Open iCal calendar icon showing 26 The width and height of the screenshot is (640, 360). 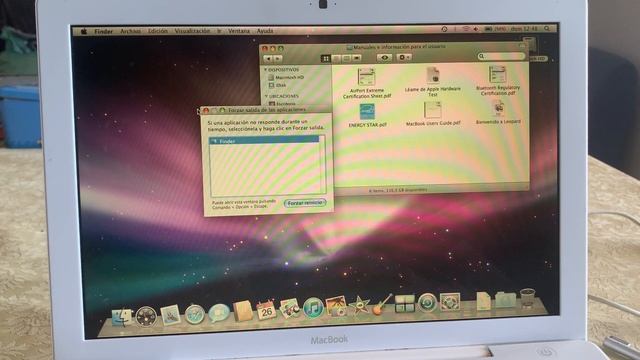(x=266, y=310)
